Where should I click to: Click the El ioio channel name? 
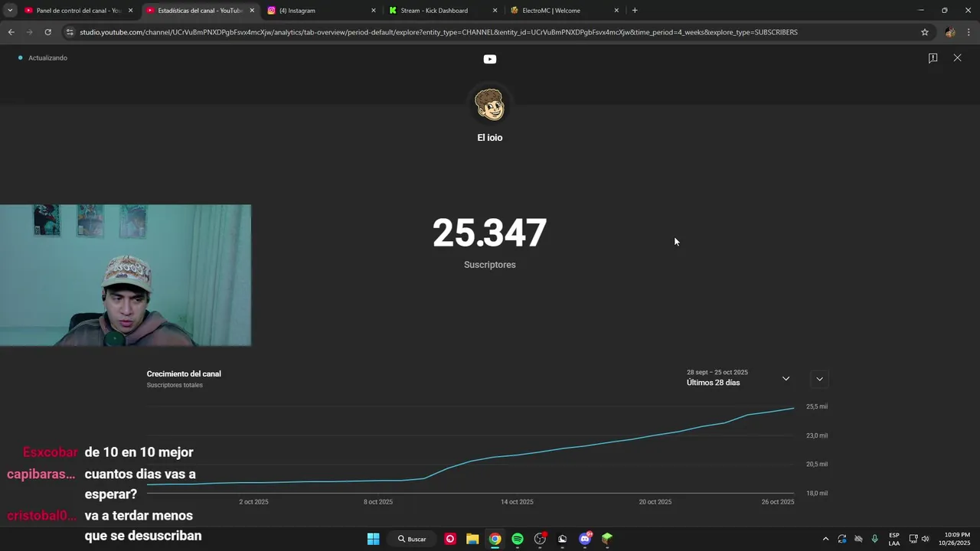coord(490,138)
